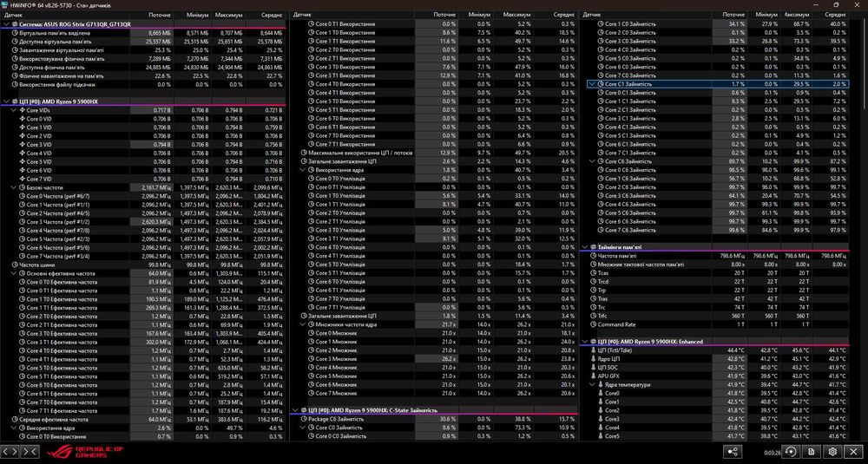Click chip icon of ЦП Enhanced section header
This screenshot has width=868, height=464.
click(594, 342)
